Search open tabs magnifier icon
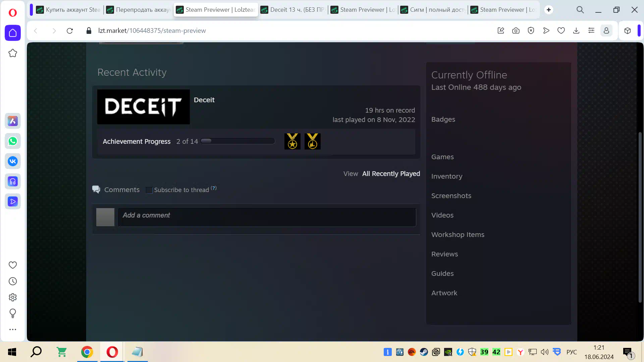The width and height of the screenshot is (644, 362). (580, 10)
